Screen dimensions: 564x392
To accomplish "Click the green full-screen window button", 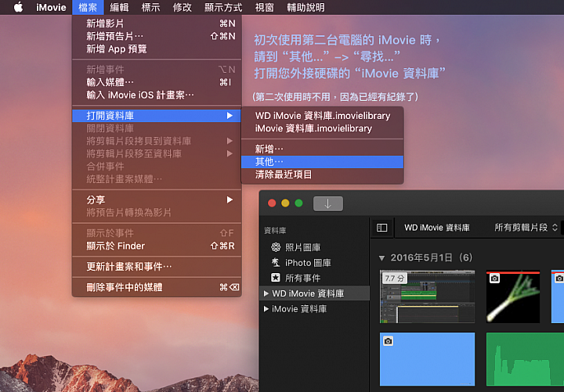I will click(x=298, y=203).
